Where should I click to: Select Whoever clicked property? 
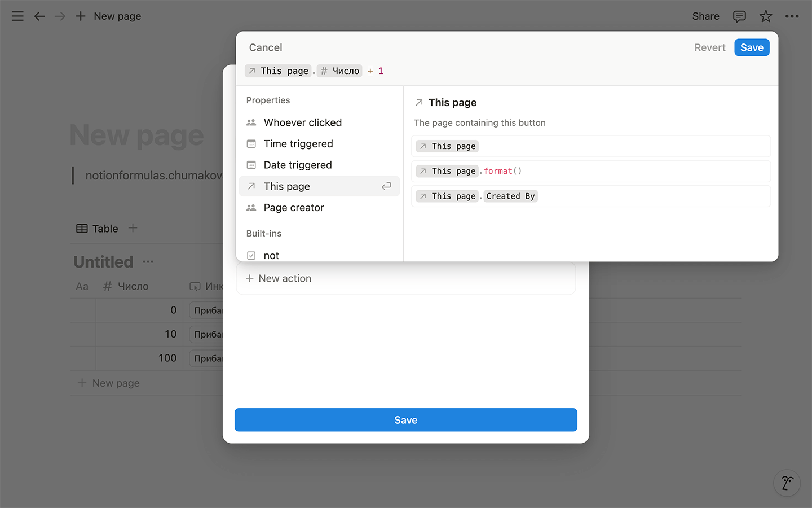[319, 122]
